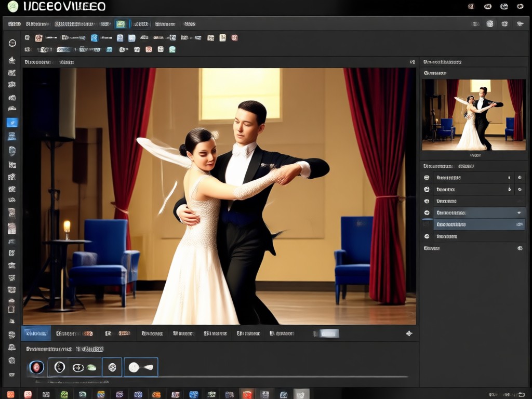Select the darkest blue highlighted row in the right panel list
The width and height of the screenshot is (532, 399).
pos(479,224)
